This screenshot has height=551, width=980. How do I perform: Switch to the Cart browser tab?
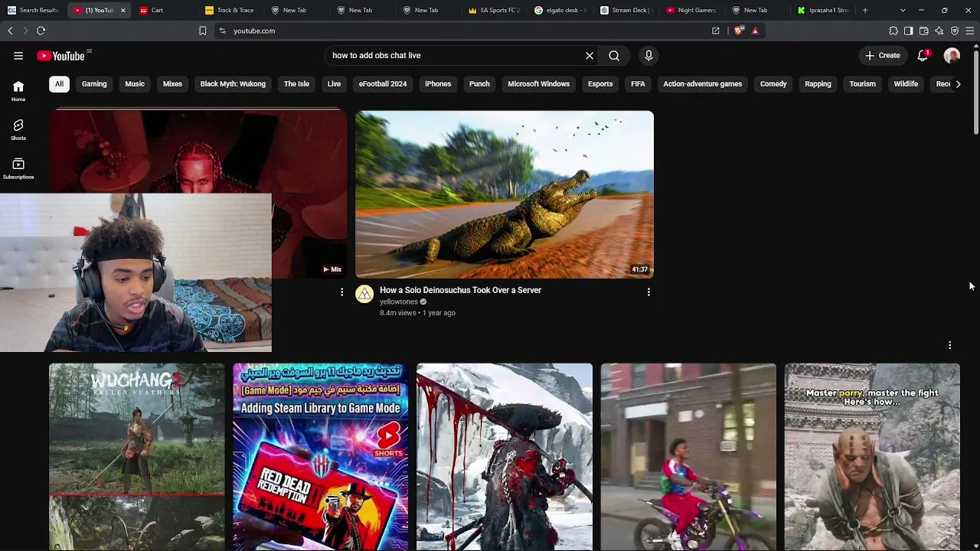pyautogui.click(x=165, y=10)
